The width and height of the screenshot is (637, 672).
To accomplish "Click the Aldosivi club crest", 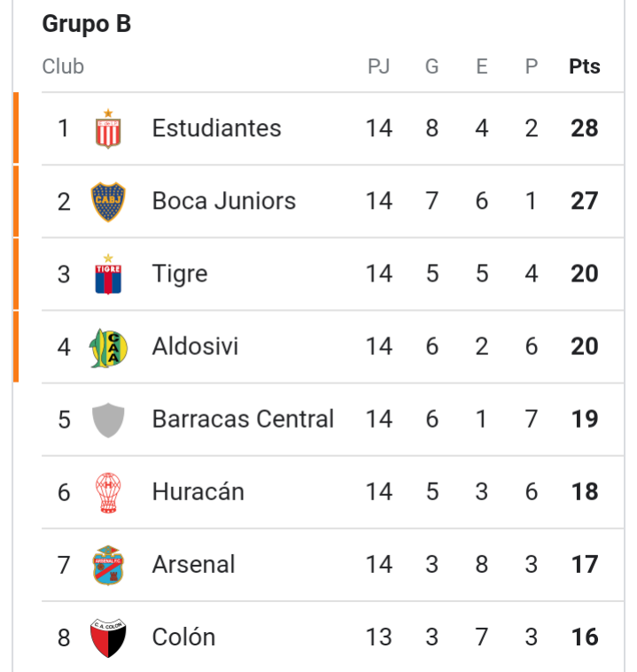I will tap(108, 348).
